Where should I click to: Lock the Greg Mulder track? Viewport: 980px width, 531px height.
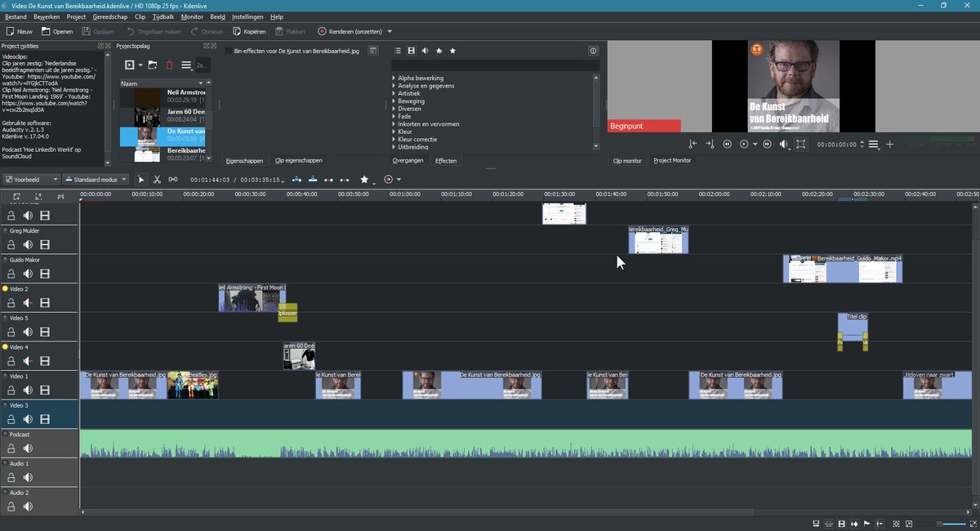pos(11,245)
